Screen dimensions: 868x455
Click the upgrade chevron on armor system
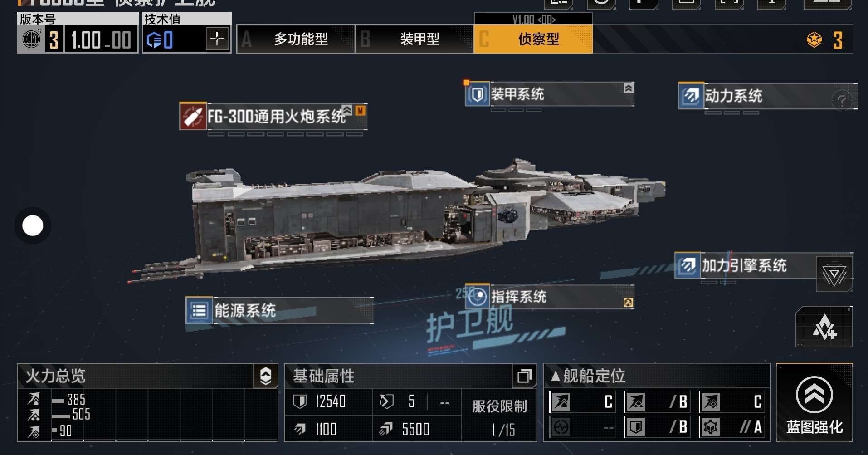[629, 88]
